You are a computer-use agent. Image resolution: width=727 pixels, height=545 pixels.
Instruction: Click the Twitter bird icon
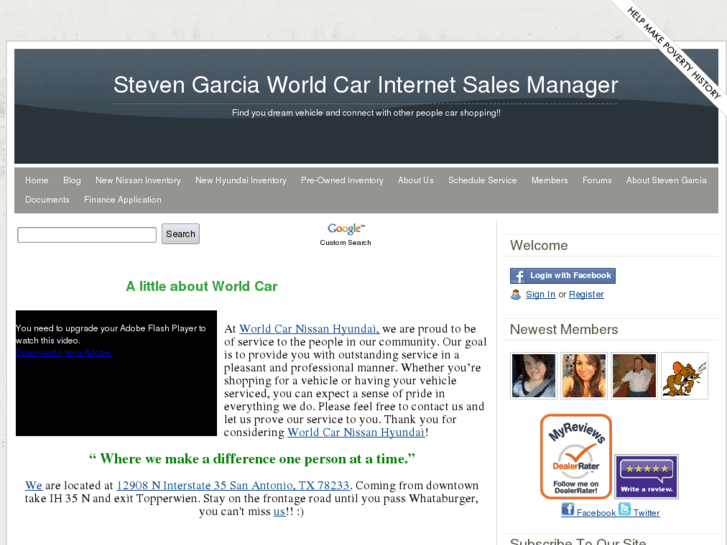(624, 509)
